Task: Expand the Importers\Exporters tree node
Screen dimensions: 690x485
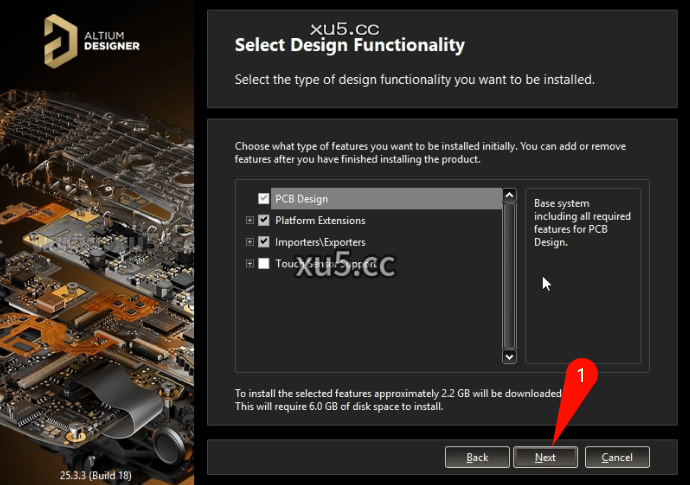Action: click(x=249, y=242)
